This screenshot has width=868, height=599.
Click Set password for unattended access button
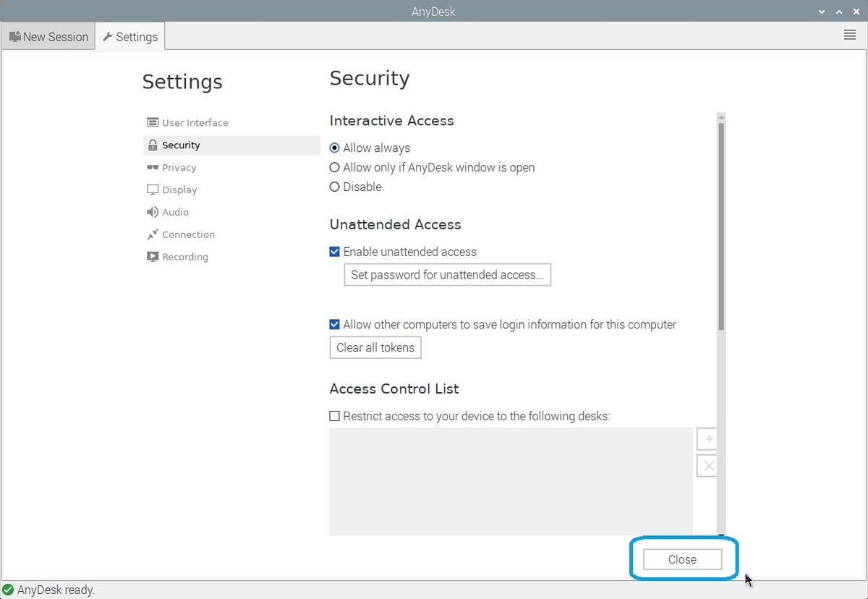[x=447, y=275]
